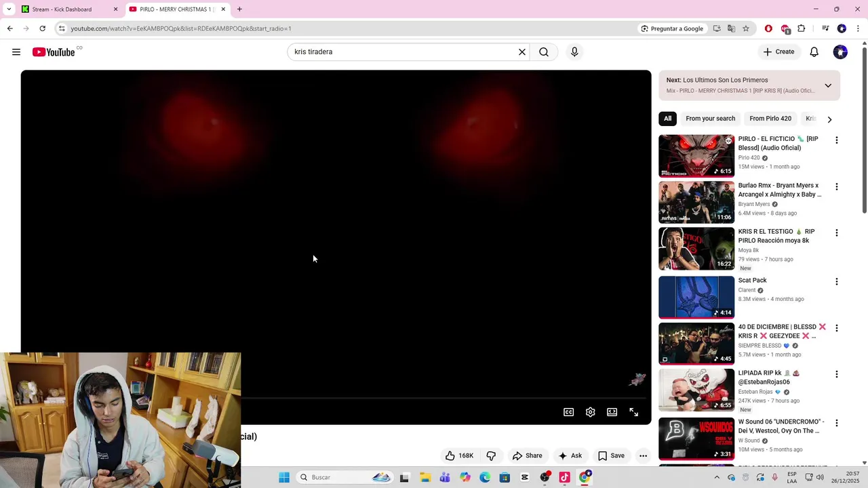
Task: Close the Kick Dashboard tab
Action: [x=115, y=9]
